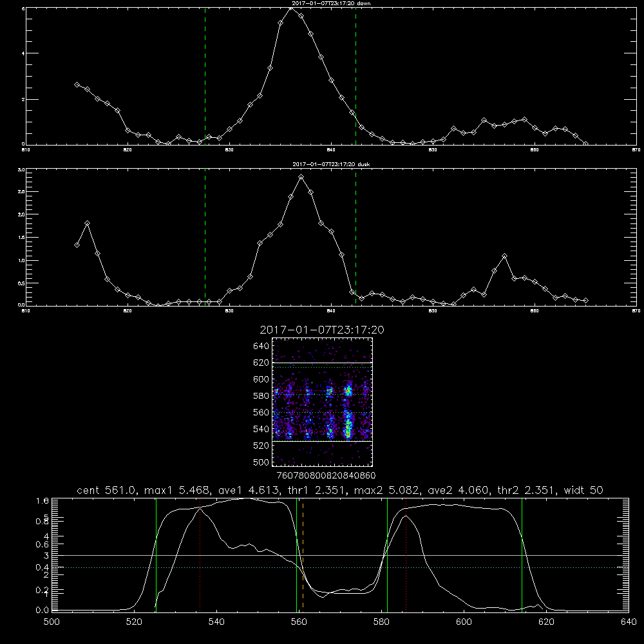Viewport: 644px width, 644px height.
Task: Click the green vertical line near 525 in bottom plot
Action: [156, 554]
